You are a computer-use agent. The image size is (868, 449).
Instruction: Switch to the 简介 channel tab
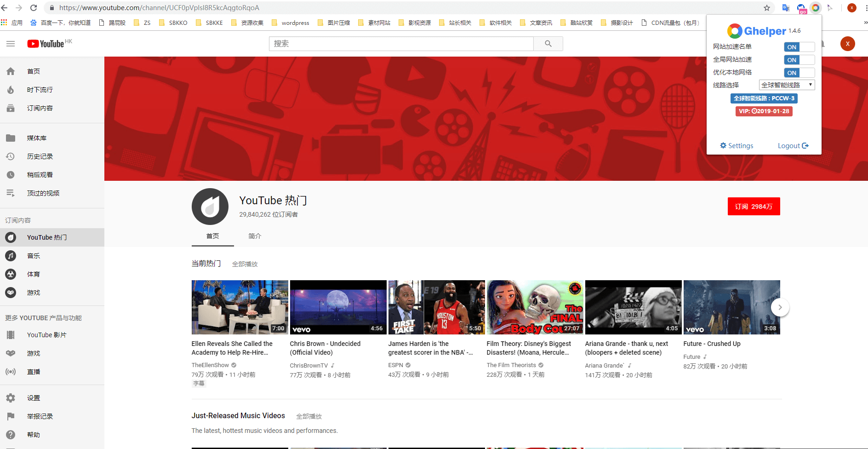255,236
